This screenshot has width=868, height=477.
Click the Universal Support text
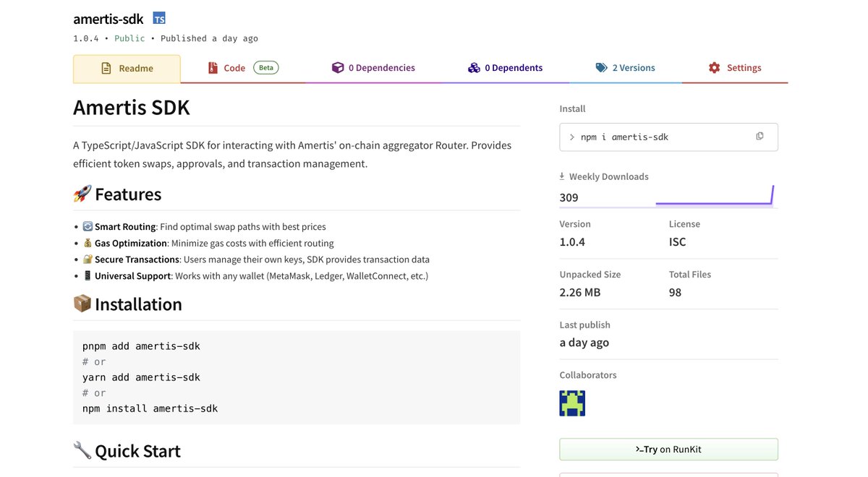133,276
